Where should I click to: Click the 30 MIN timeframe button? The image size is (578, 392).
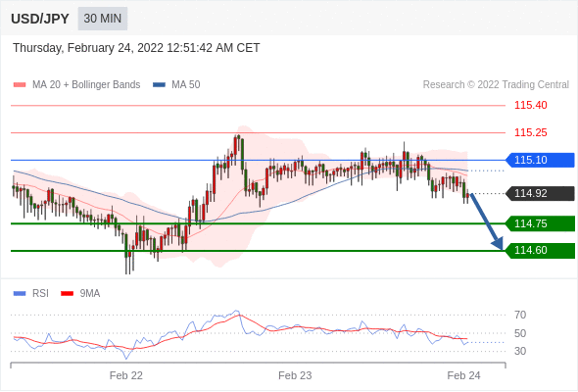(x=103, y=19)
